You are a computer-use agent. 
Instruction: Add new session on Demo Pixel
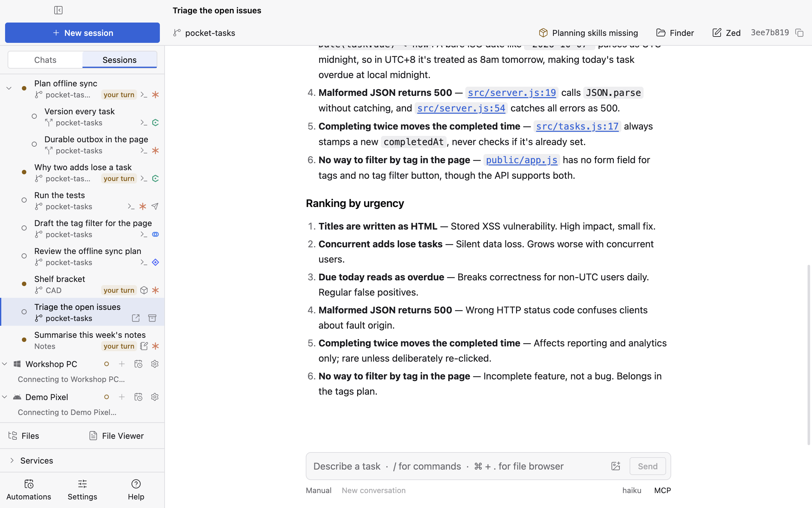122,397
